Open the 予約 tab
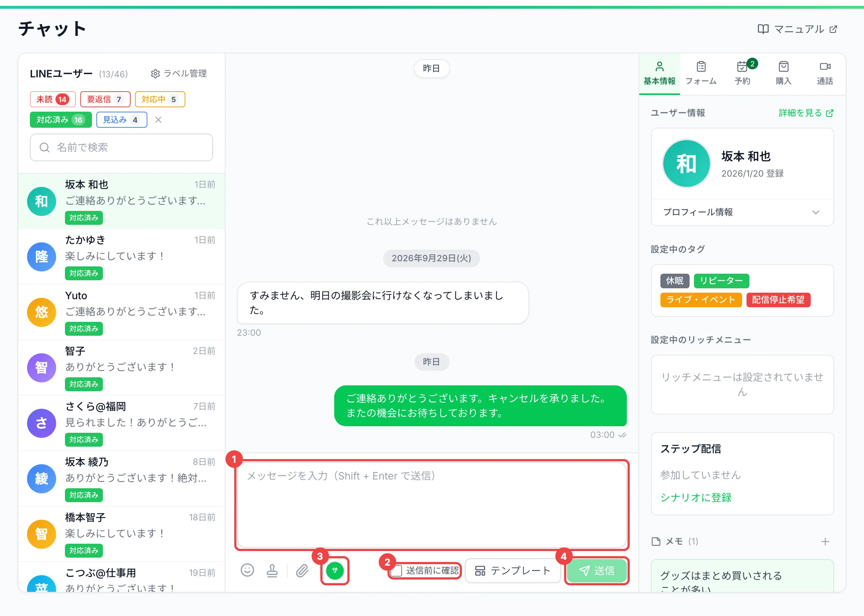The height and width of the screenshot is (616, 864). [x=742, y=74]
